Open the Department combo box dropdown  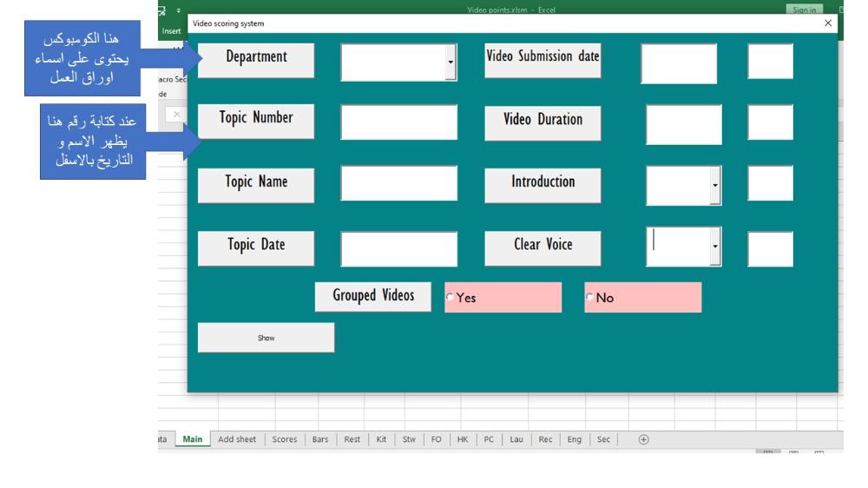pos(450,63)
